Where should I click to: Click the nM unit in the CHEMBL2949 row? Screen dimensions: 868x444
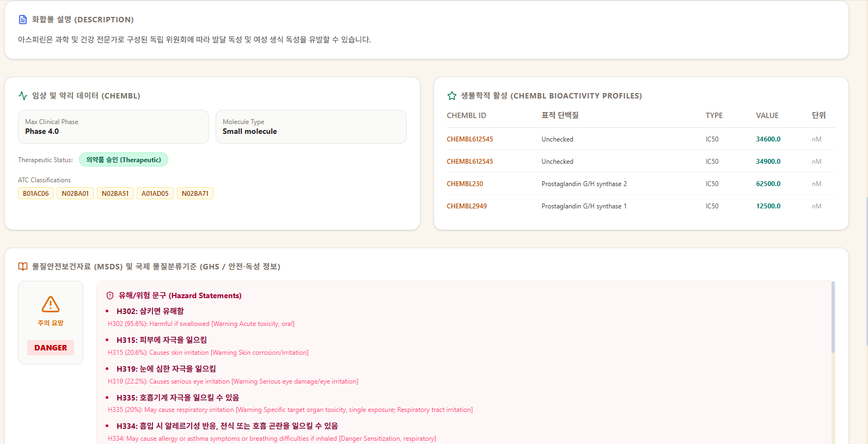click(x=817, y=206)
